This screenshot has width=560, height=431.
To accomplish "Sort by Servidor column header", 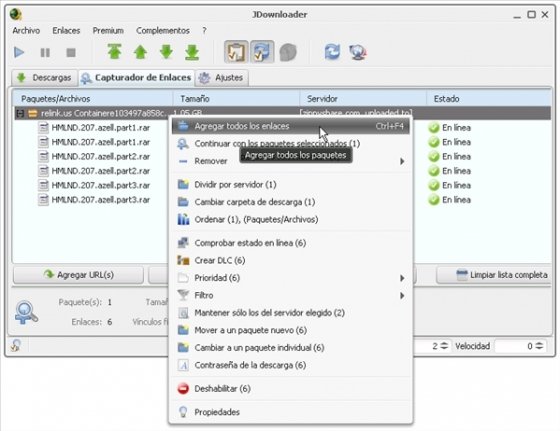I will coord(363,99).
